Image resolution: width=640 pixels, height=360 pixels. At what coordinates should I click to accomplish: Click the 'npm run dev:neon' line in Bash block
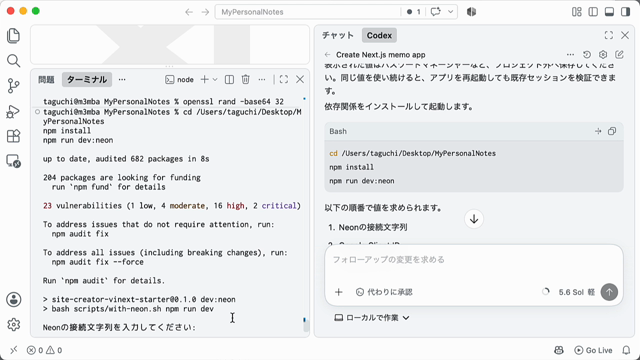pyautogui.click(x=362, y=181)
